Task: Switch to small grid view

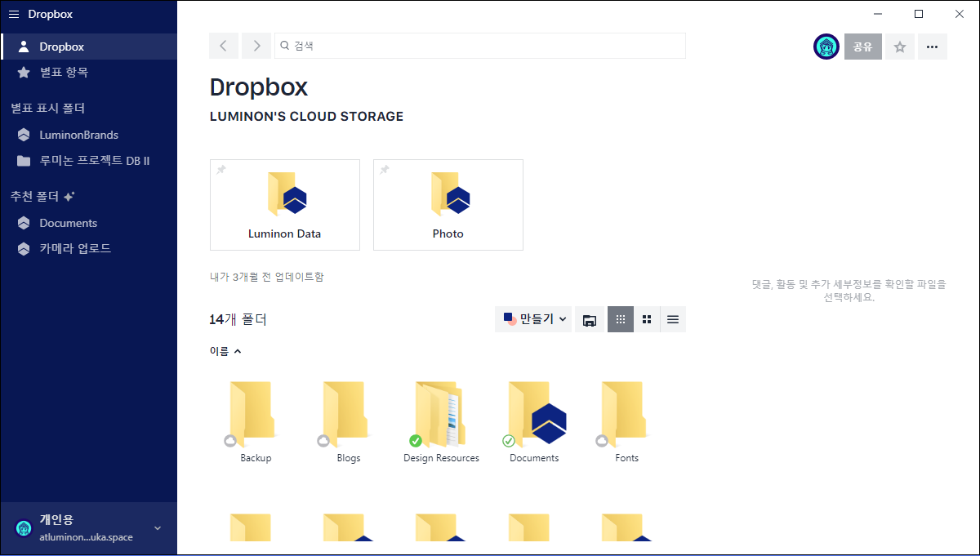Action: 621,319
